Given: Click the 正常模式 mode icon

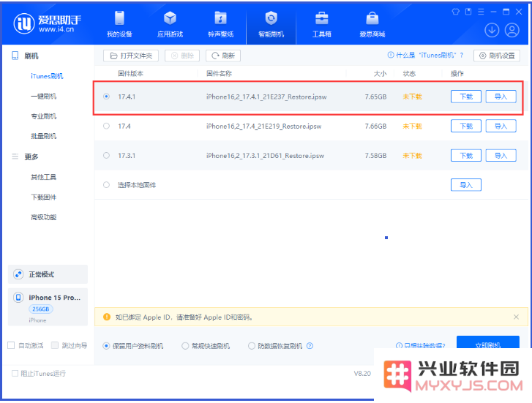Looking at the screenshot, I should click(x=18, y=274).
